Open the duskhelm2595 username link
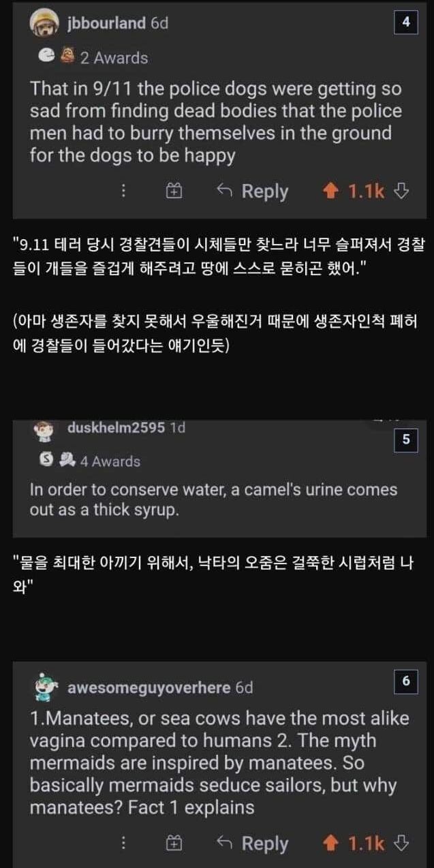 tap(117, 428)
